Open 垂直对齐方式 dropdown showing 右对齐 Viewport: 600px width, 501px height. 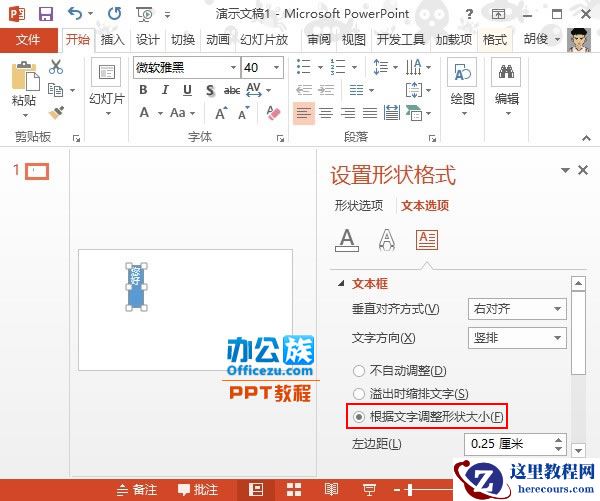[517, 309]
